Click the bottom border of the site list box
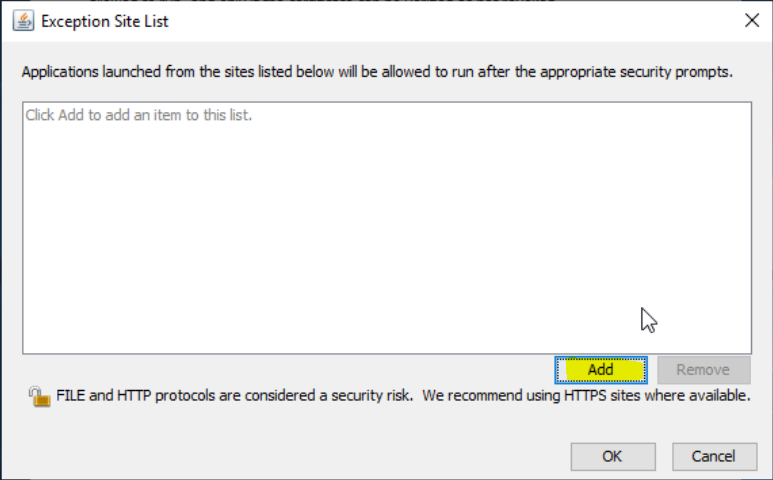 pos(387,353)
